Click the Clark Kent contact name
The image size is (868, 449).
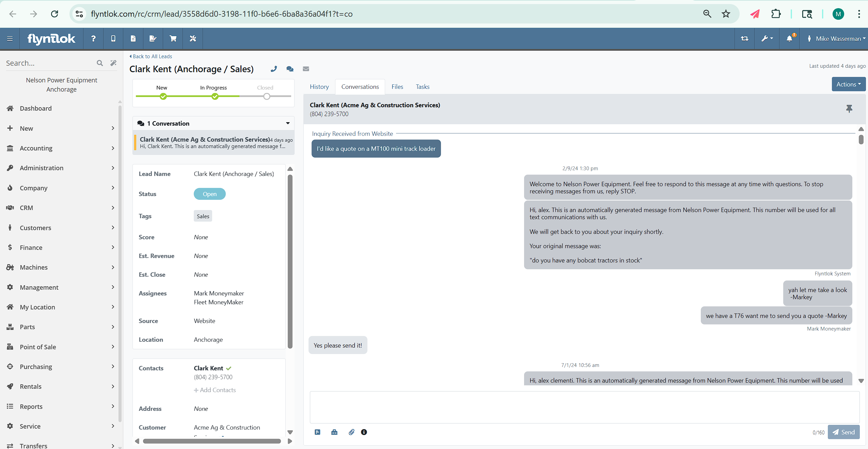(208, 368)
